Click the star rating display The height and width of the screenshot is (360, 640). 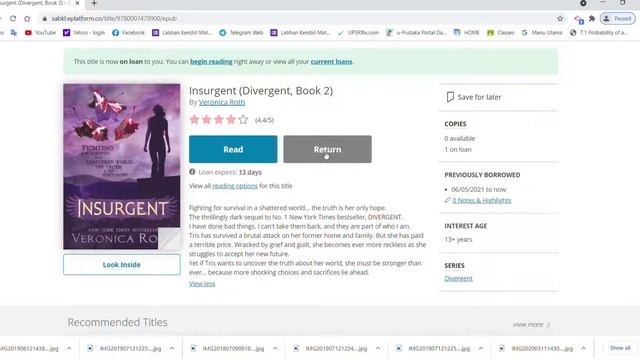[219, 120]
